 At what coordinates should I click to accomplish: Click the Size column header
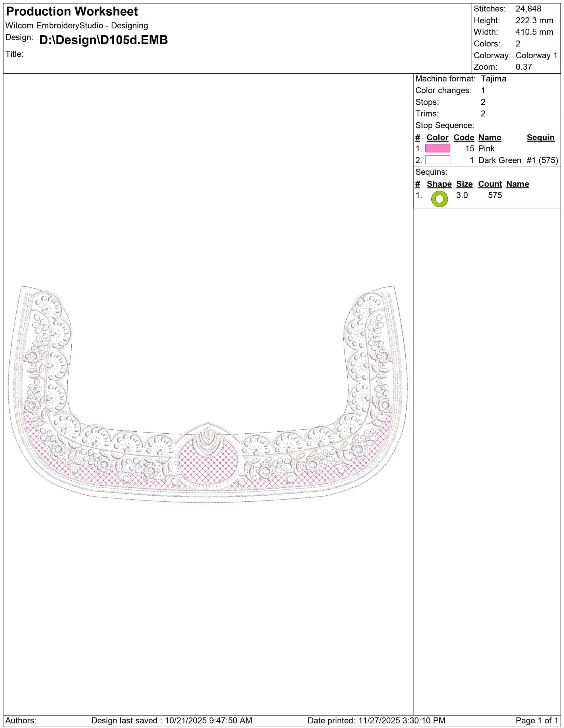[x=465, y=184]
